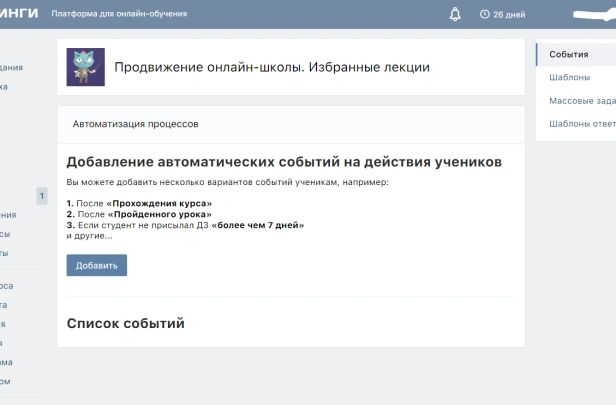Click the badge showing 1 in left sidebar
Screen dimensions: 616x405
tap(41, 196)
